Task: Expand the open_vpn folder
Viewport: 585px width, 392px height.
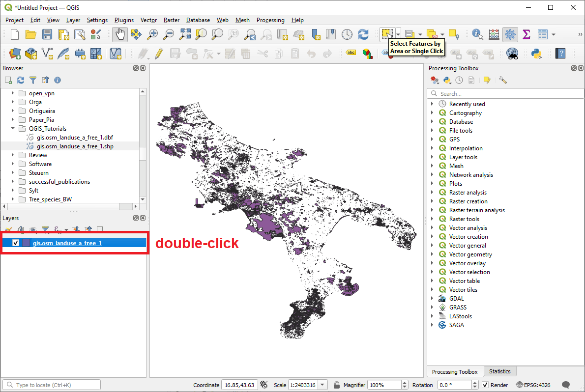Action: 13,93
